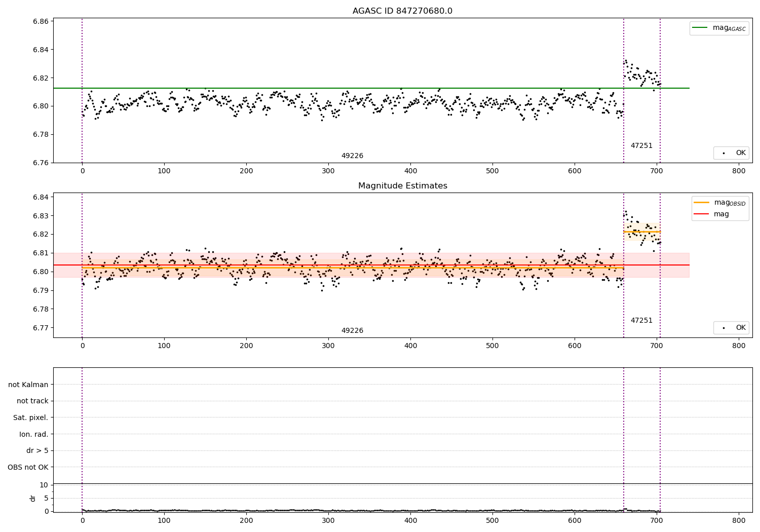Click the 6.83 y-tick in the middle plot
The height and width of the screenshot is (532, 760).
tap(41, 216)
